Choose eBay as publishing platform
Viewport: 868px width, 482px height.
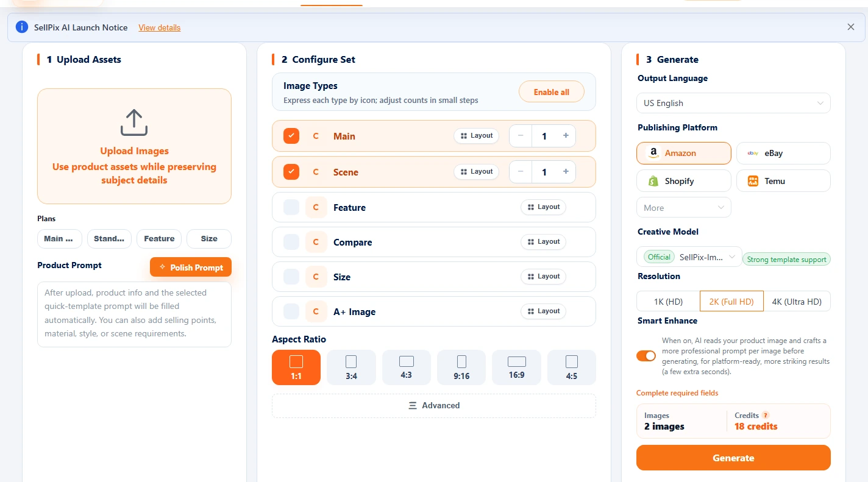click(783, 154)
